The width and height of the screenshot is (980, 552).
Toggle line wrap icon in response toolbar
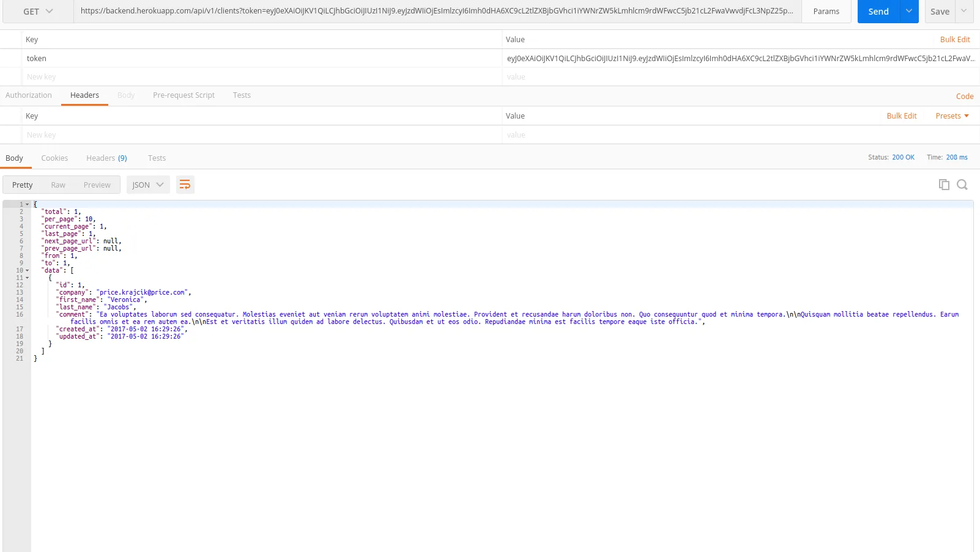tap(185, 185)
